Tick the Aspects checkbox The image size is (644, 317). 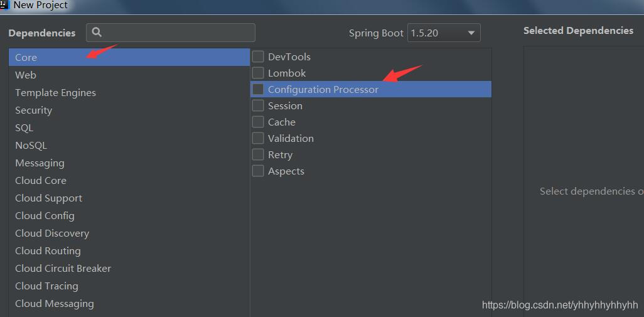258,171
